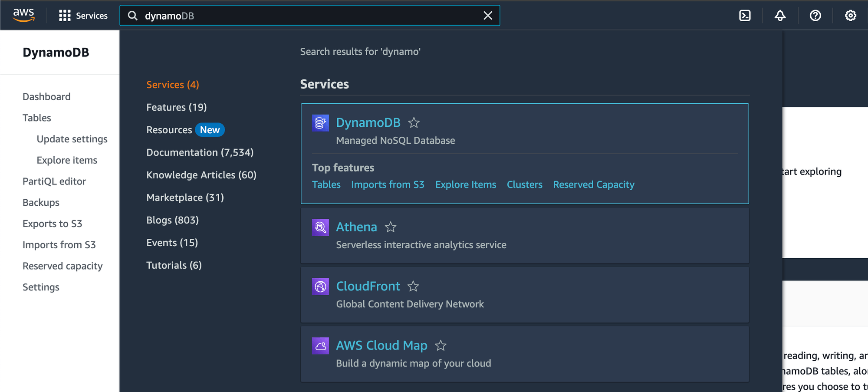Open the Tables top feature link
The image size is (868, 392).
(326, 184)
